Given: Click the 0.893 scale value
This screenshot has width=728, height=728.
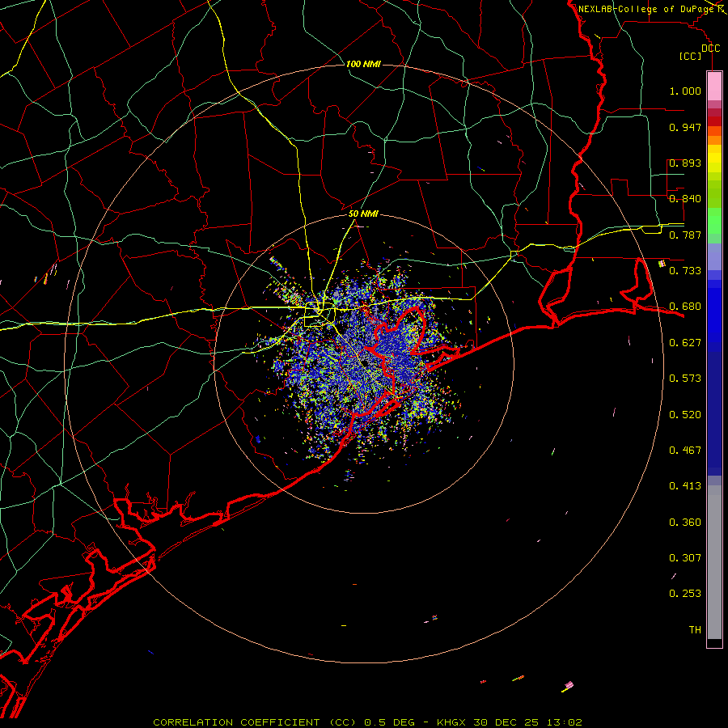Looking at the screenshot, I should [x=685, y=163].
